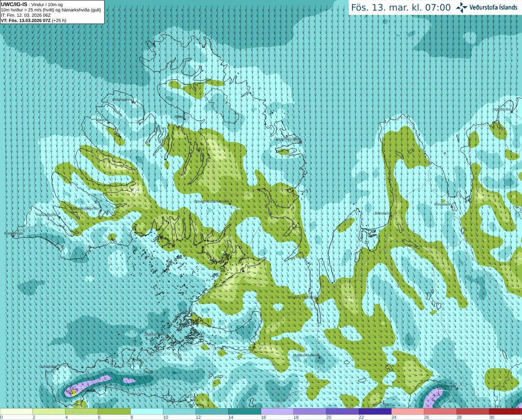
Task: Pick the 16–18 m/s lavender legend swatch
Action: pos(277,411)
